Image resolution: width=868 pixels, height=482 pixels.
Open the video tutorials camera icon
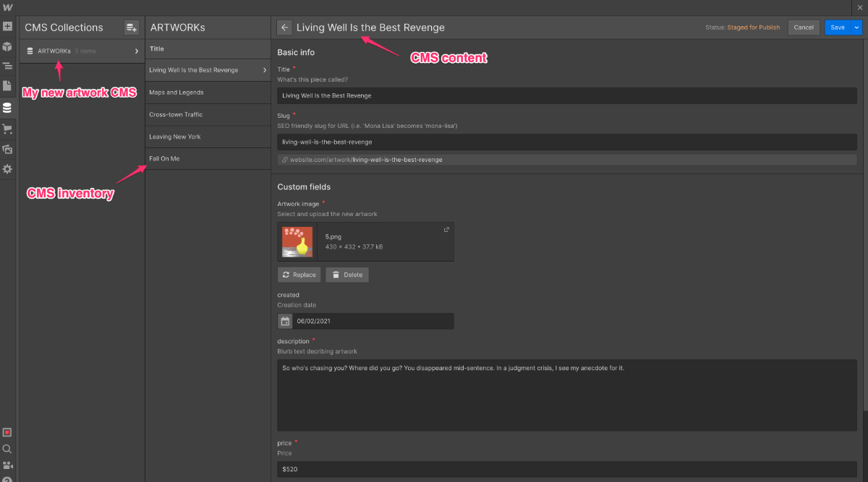coord(7,465)
